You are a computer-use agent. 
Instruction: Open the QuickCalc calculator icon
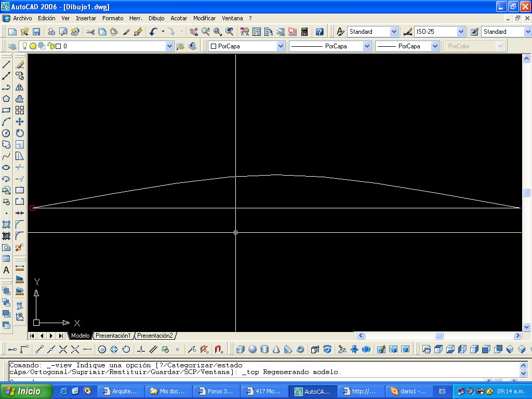tap(304, 32)
